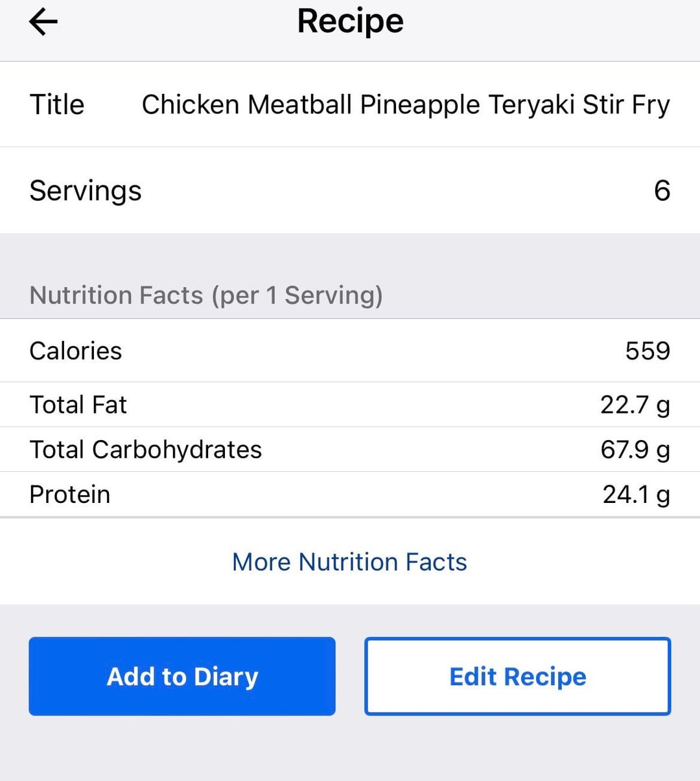Tap the Nutrition Facts per serving header
Image resolution: width=700 pixels, height=781 pixels.
click(206, 296)
